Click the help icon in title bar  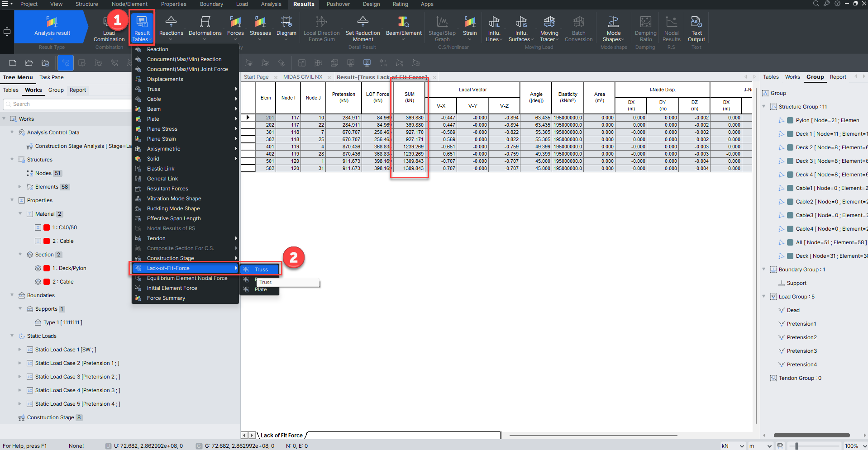click(x=838, y=4)
